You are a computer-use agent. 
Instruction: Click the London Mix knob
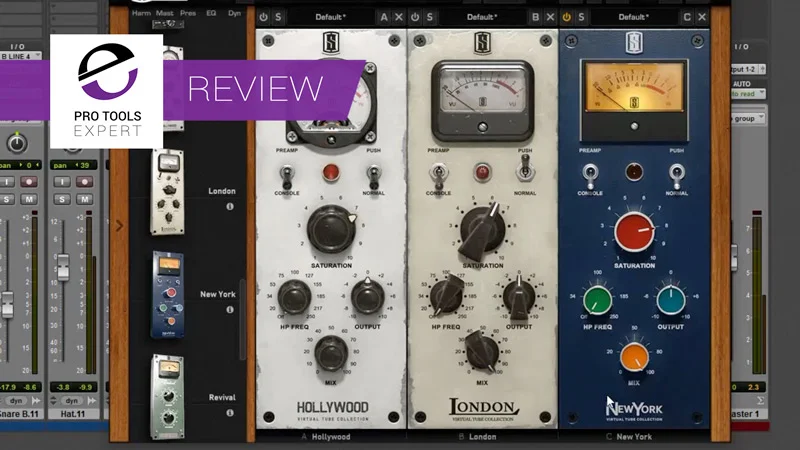pos(482,351)
